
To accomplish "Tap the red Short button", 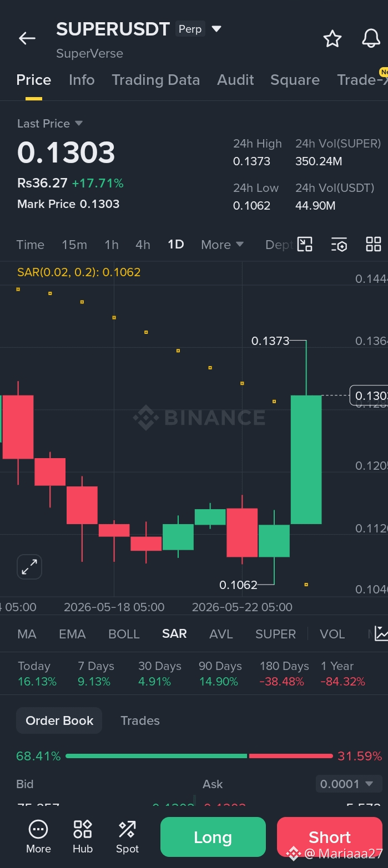I will [330, 837].
